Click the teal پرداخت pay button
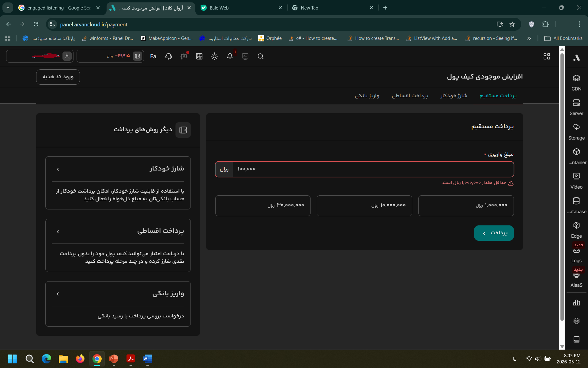Image resolution: width=588 pixels, height=368 pixels. tap(494, 233)
